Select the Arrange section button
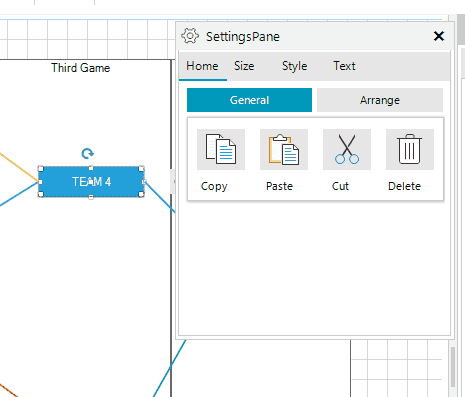465x397 pixels. pyautogui.click(x=380, y=100)
